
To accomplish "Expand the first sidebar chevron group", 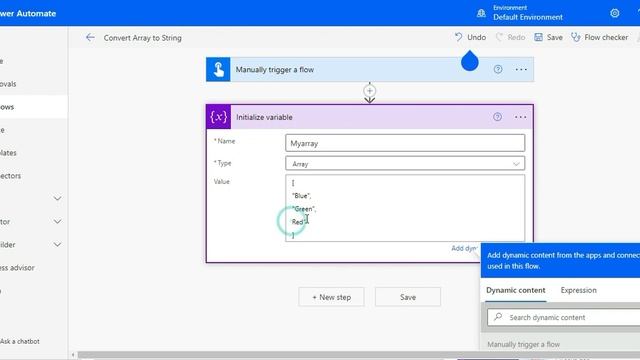I will (x=58, y=198).
